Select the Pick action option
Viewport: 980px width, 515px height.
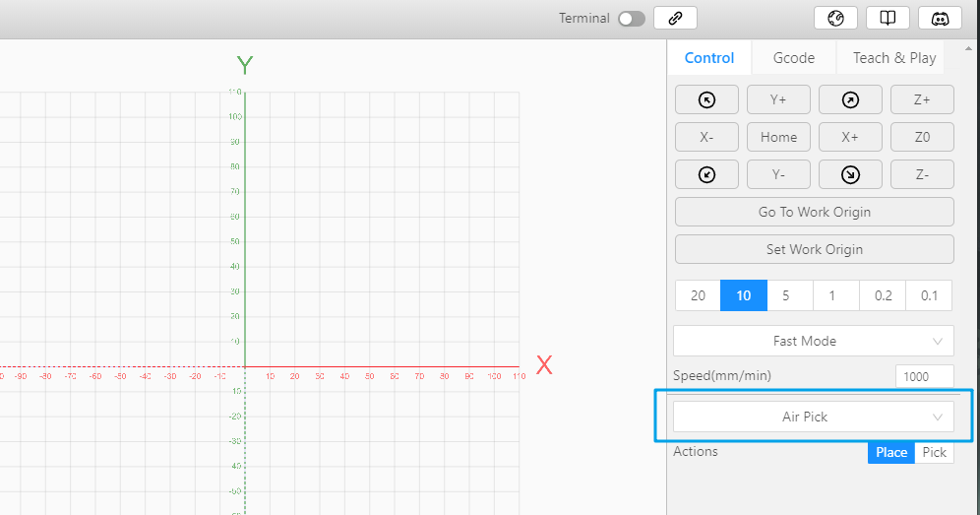(935, 452)
